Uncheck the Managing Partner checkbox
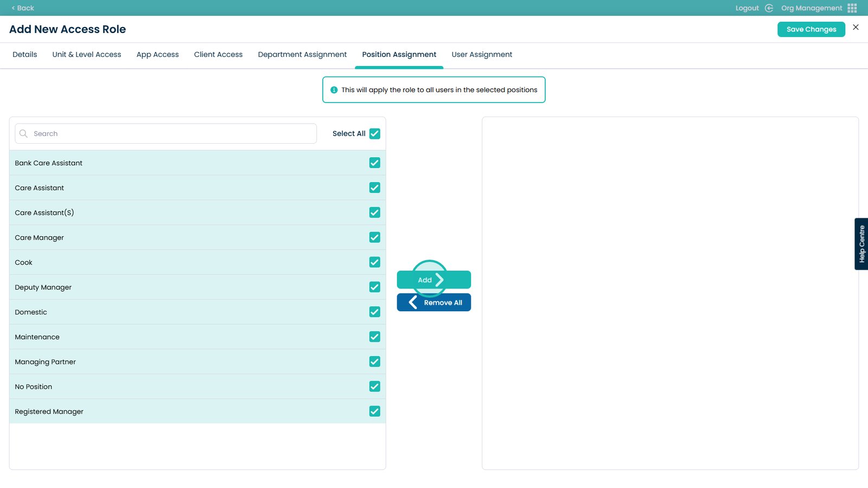The width and height of the screenshot is (868, 488). pos(374,362)
